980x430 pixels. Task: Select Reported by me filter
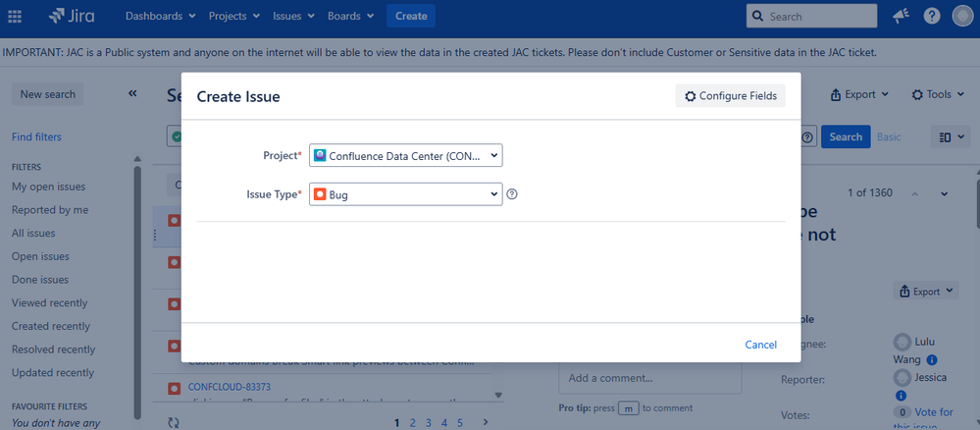click(x=50, y=210)
